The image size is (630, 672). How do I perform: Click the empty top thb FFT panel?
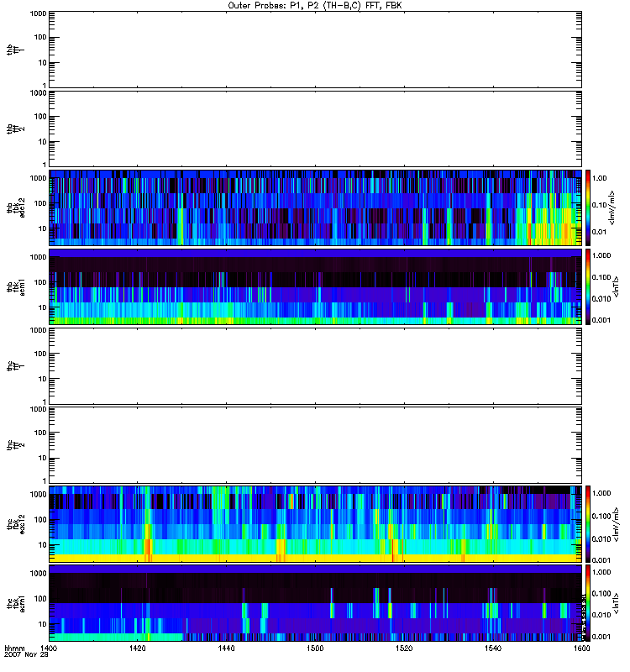(315, 49)
